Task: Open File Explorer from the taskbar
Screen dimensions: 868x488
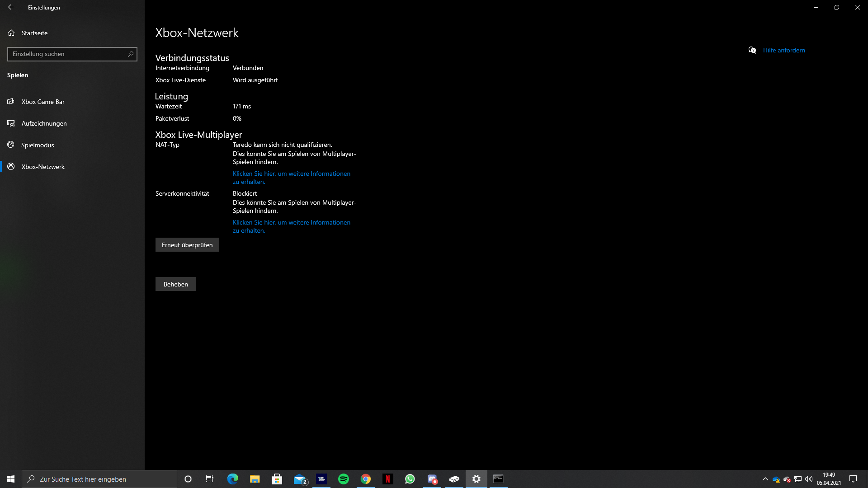Action: coord(255,479)
